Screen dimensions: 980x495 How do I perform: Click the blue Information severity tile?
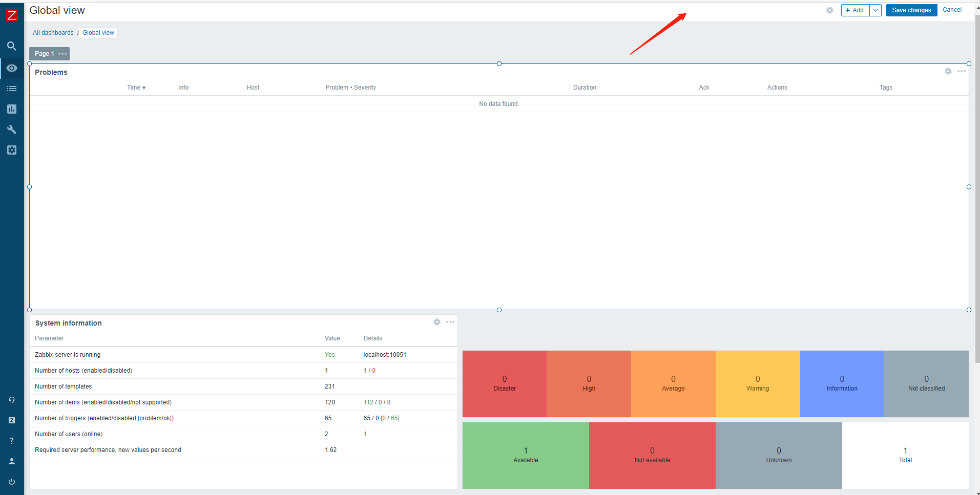point(842,383)
